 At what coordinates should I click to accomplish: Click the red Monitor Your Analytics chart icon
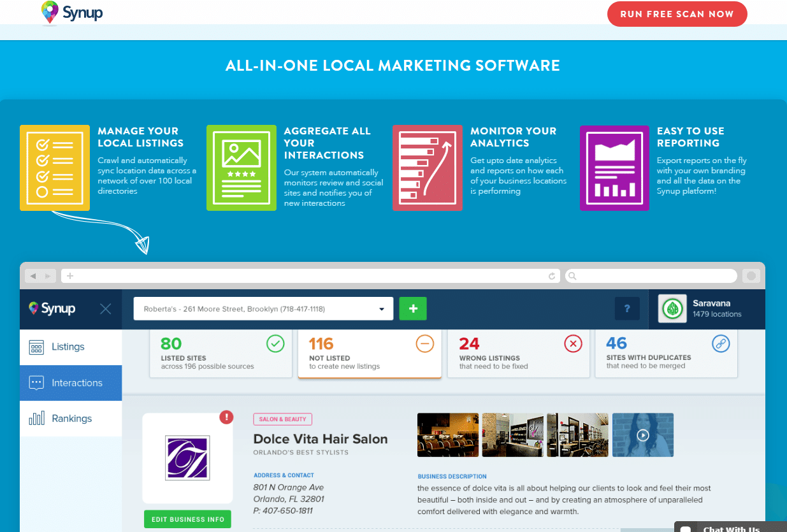pyautogui.click(x=428, y=168)
